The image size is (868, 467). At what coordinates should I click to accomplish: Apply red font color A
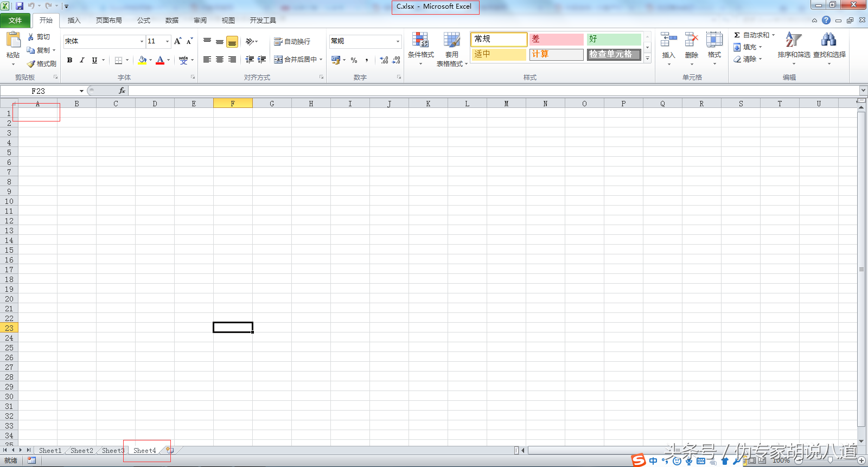(x=160, y=60)
